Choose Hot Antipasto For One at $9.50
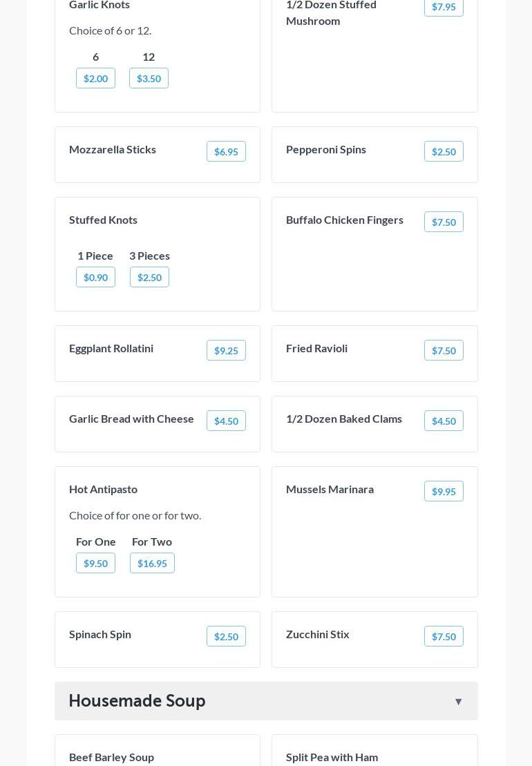 [95, 563]
